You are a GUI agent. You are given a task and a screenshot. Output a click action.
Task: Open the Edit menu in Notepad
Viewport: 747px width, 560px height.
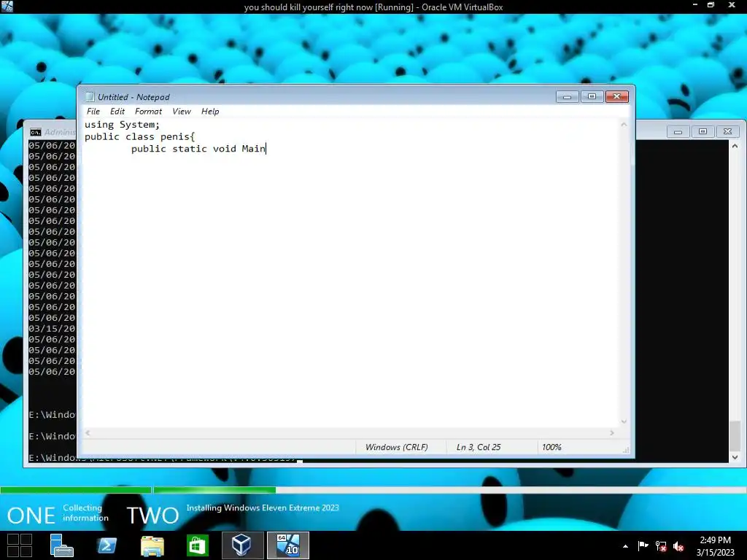[x=117, y=111]
